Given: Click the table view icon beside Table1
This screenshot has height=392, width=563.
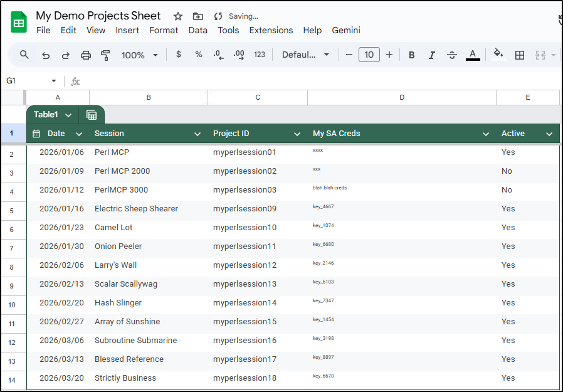Looking at the screenshot, I should pos(92,115).
